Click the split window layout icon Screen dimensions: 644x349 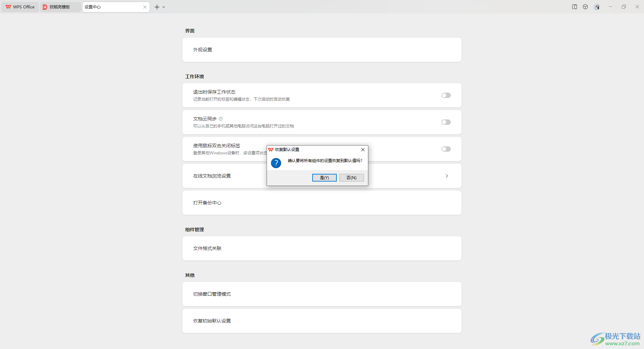[575, 7]
